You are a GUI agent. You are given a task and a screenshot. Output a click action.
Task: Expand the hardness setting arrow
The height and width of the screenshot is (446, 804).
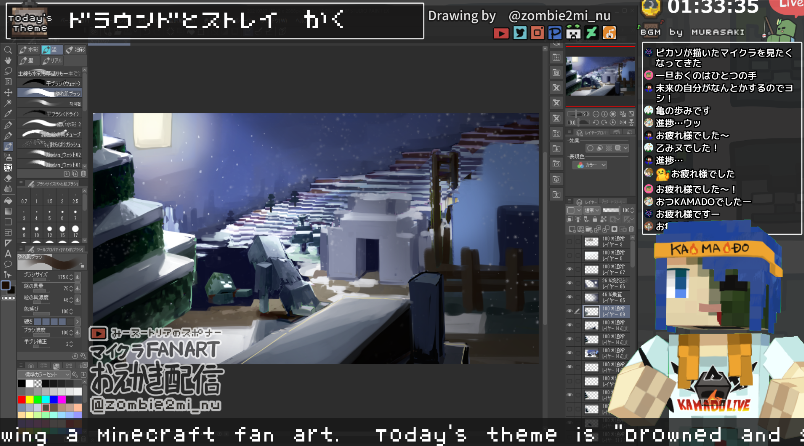coord(77,321)
